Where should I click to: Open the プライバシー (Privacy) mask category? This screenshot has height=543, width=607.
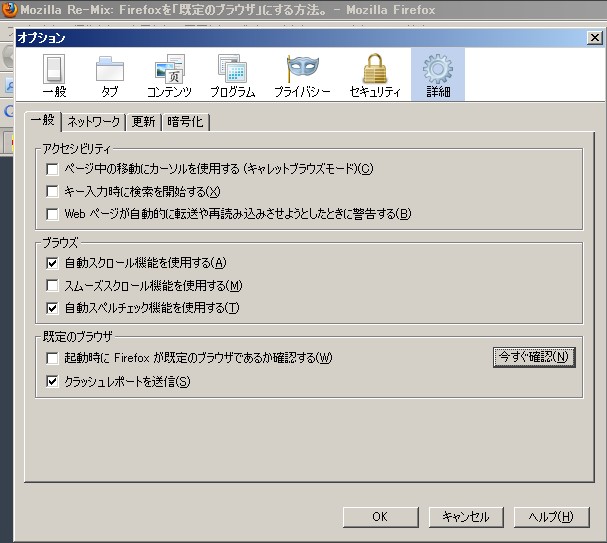302,75
